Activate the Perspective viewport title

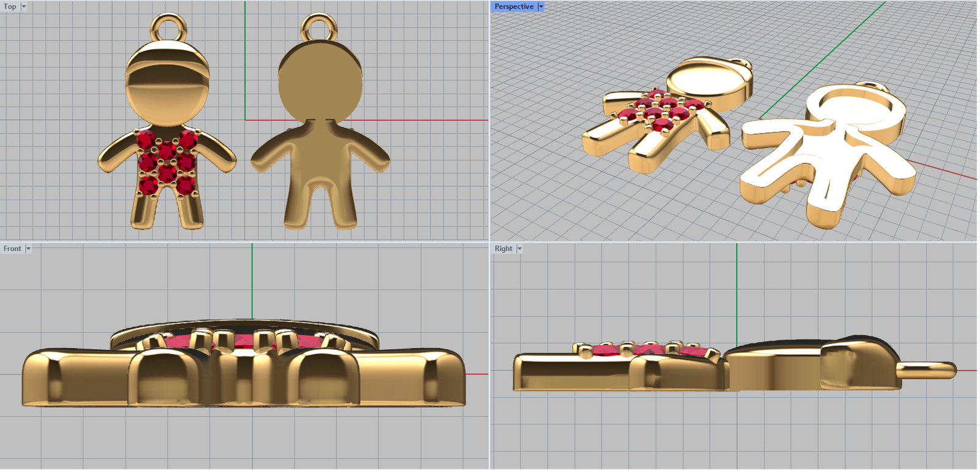[513, 7]
